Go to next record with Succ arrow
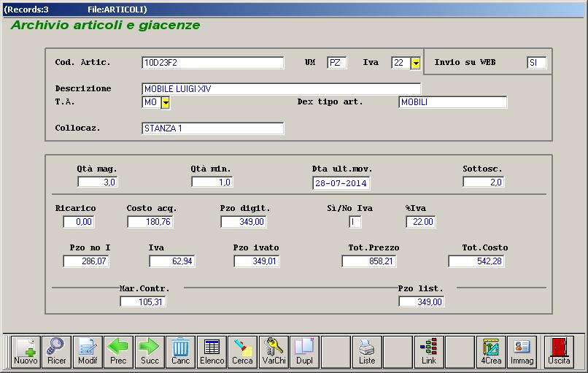This screenshot has width=588, height=373. [x=150, y=352]
